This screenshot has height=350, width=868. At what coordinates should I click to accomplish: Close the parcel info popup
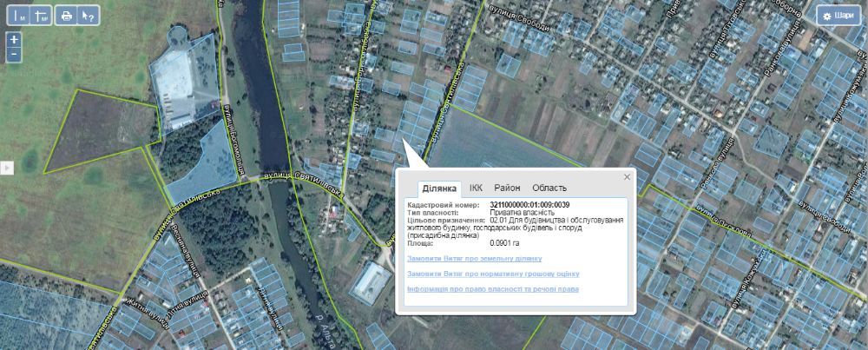tap(628, 177)
